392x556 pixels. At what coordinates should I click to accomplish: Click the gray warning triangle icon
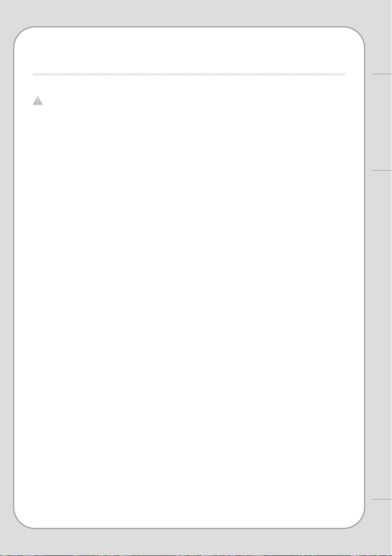click(x=38, y=101)
